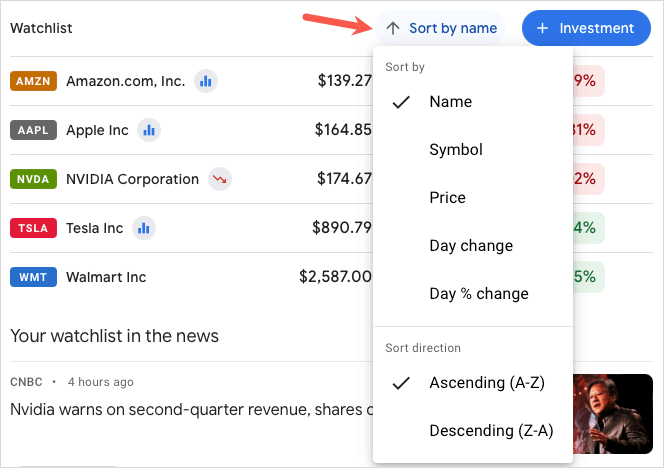Click the TSLA ticker badge
Screen dimensions: 664x468
point(33,228)
